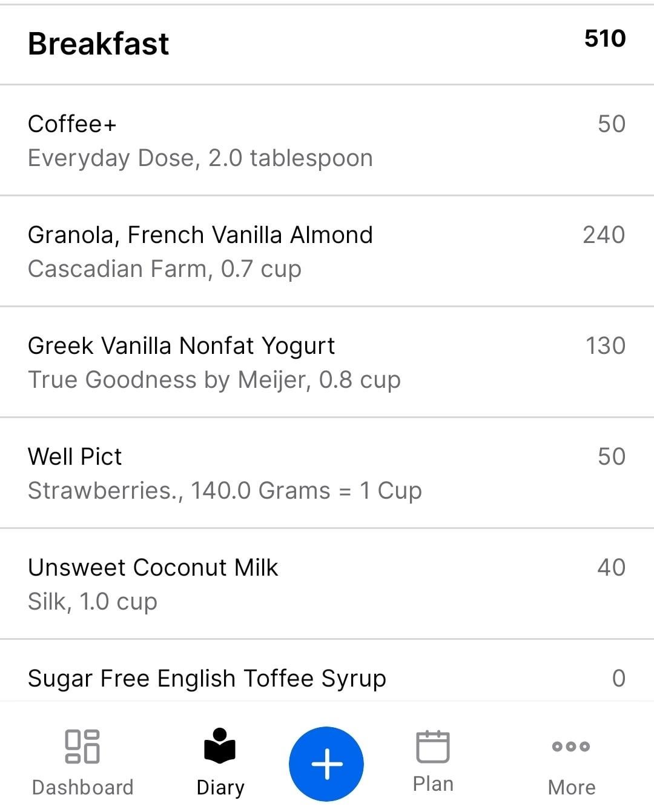The height and width of the screenshot is (812, 654).
Task: Open the Breakfast meal header
Action: 327,44
